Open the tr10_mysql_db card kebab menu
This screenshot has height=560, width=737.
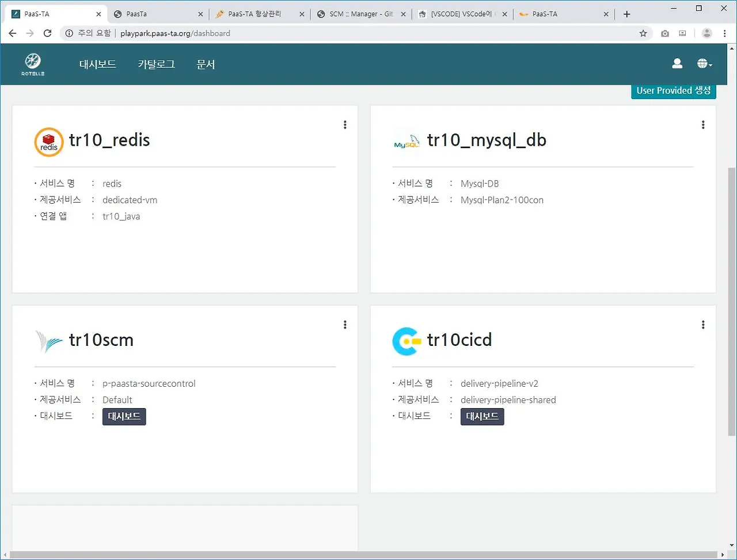pos(703,124)
